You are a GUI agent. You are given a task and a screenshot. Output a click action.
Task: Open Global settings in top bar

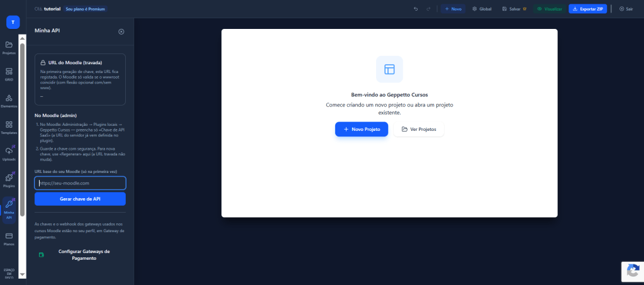tap(482, 9)
